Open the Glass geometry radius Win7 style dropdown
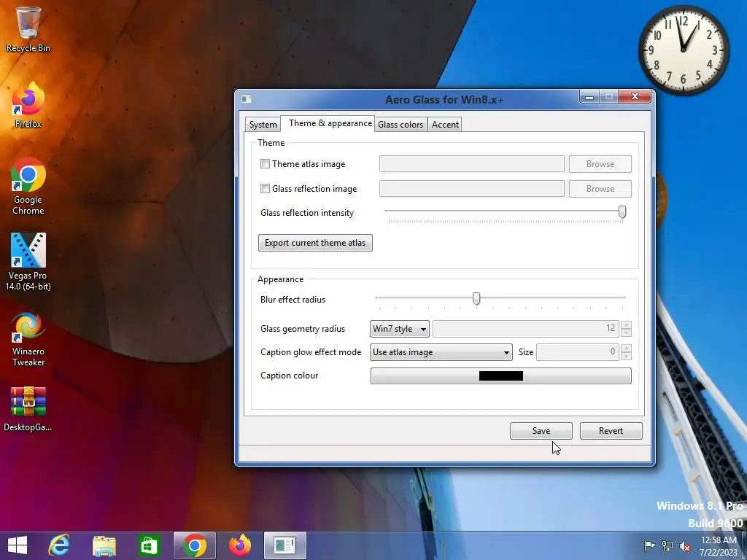Screen dimensions: 747x560 (x=399, y=329)
